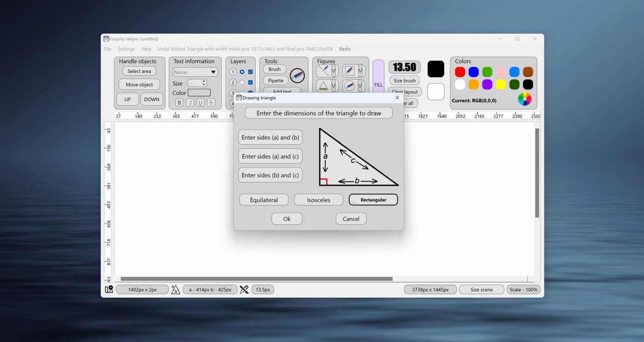
Task: Open the Settings menu
Action: tap(126, 49)
